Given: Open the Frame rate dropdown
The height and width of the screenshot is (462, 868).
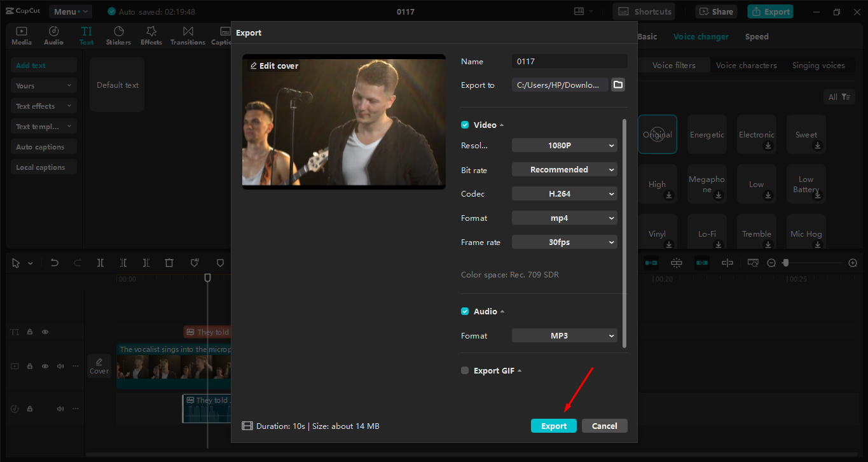Looking at the screenshot, I should point(564,242).
